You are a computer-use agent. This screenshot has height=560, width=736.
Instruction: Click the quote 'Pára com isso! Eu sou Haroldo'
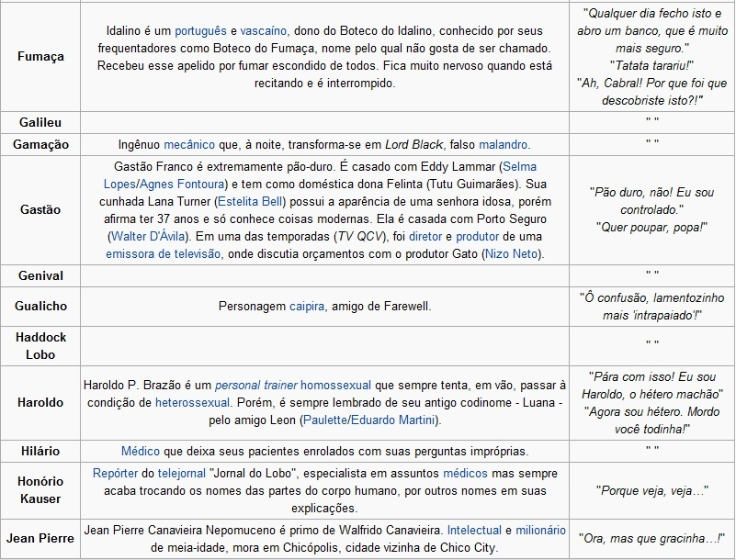(x=652, y=386)
